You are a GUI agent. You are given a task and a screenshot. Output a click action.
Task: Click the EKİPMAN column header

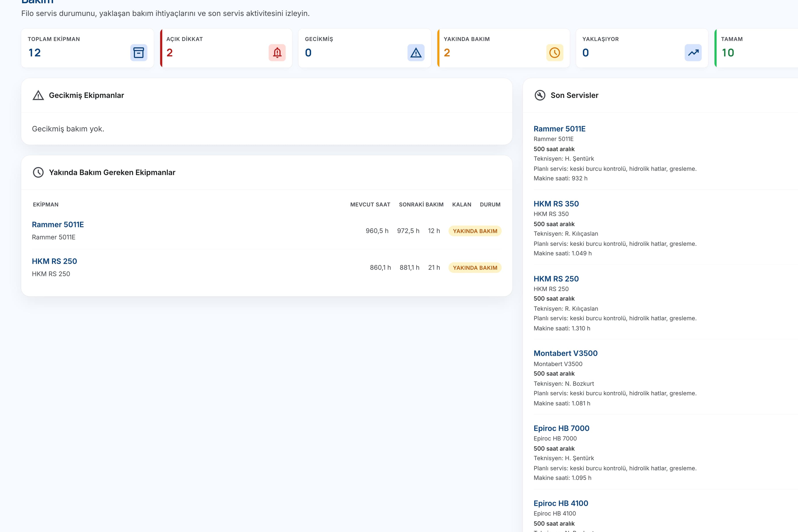point(46,205)
